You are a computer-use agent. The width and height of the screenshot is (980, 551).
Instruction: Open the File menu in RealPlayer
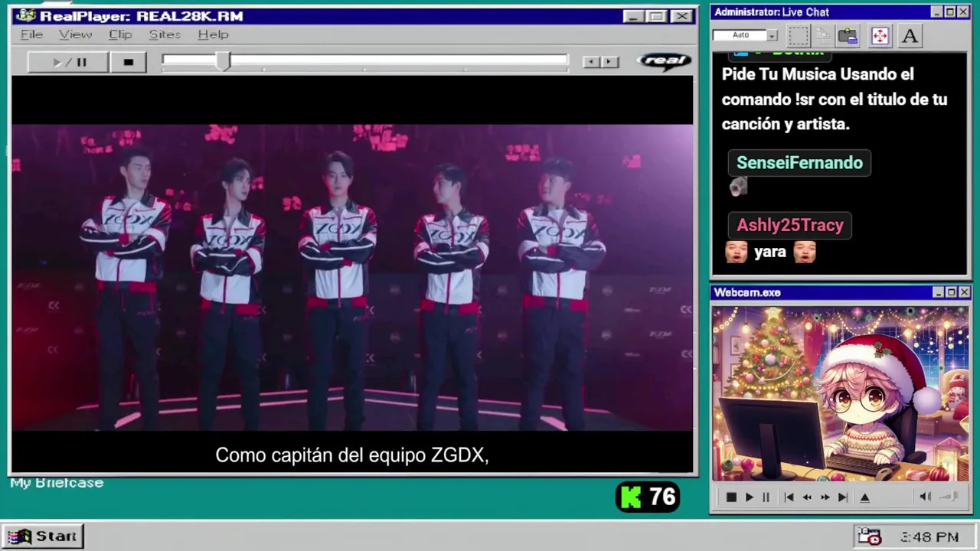click(x=31, y=34)
